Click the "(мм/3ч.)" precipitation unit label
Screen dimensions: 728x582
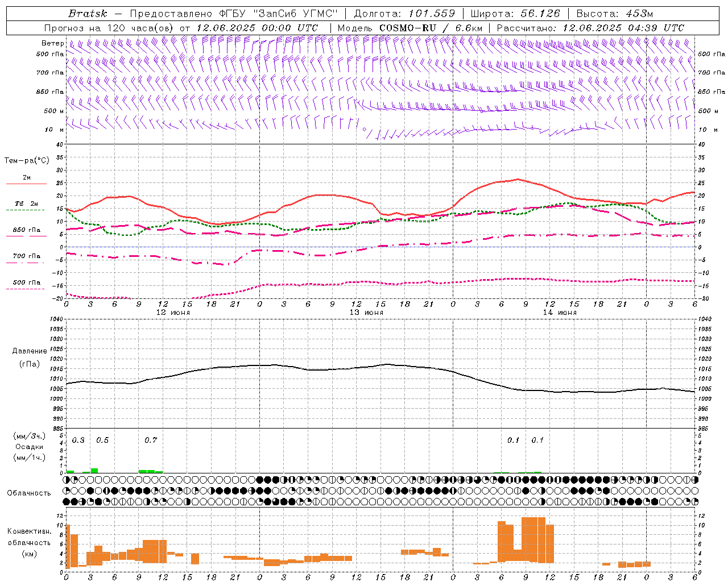pos(30,436)
